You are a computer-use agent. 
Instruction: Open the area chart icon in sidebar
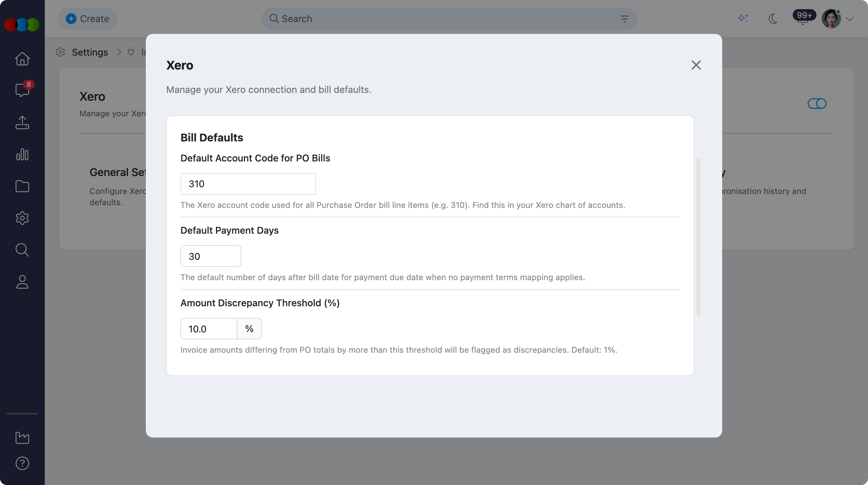point(22,438)
